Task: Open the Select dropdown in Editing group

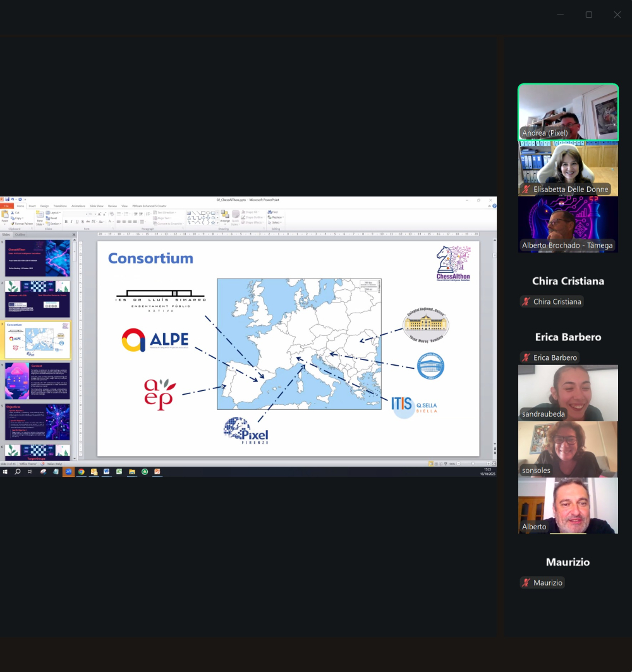Action: (276, 222)
